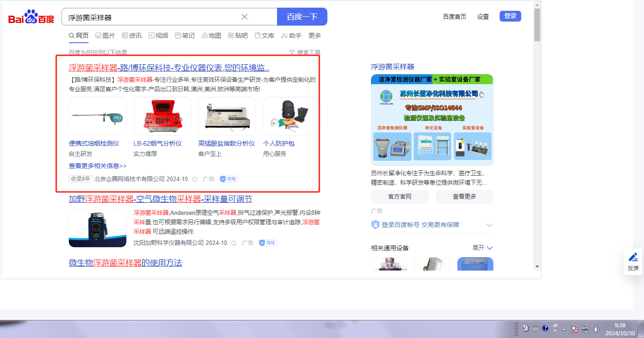The width and height of the screenshot is (644, 338).
Task: Click the taskbar clock showing 9:38
Action: point(620,329)
